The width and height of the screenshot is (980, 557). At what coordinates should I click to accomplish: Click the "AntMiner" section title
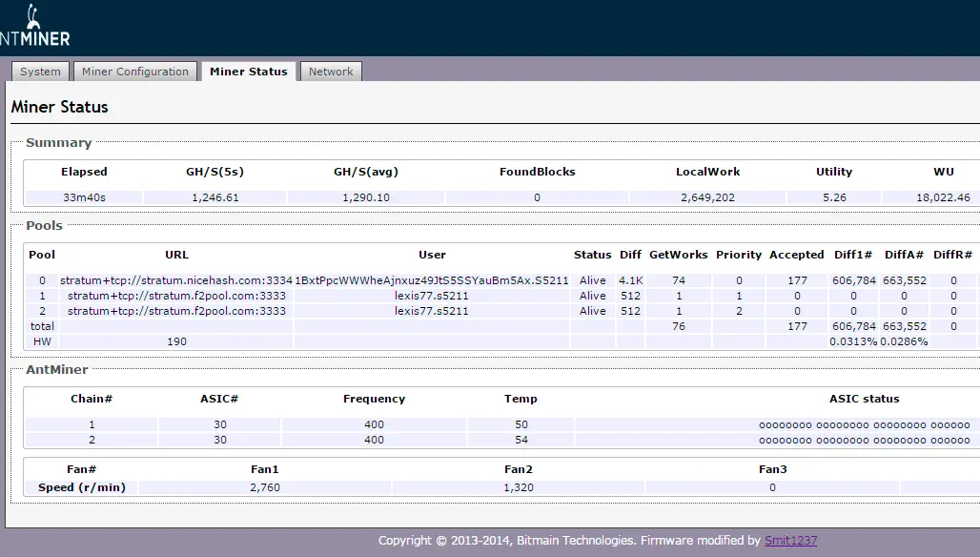(57, 369)
